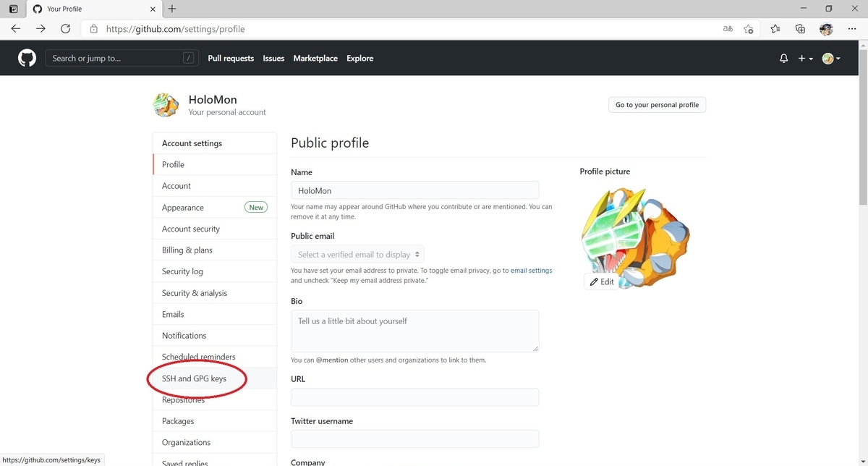The height and width of the screenshot is (466, 868).
Task: Click the HoloMon avatar beside account name
Action: coord(166,106)
